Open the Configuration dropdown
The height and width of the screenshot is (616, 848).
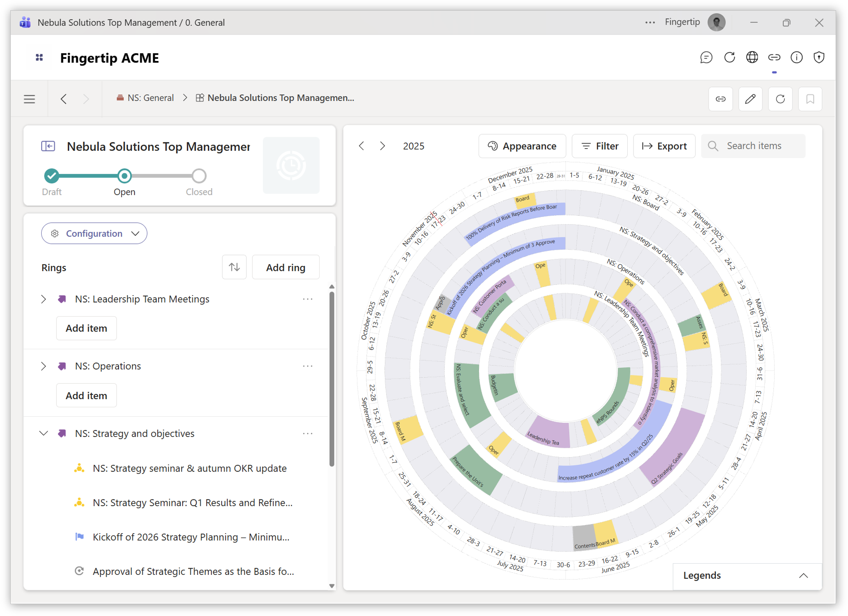click(94, 233)
